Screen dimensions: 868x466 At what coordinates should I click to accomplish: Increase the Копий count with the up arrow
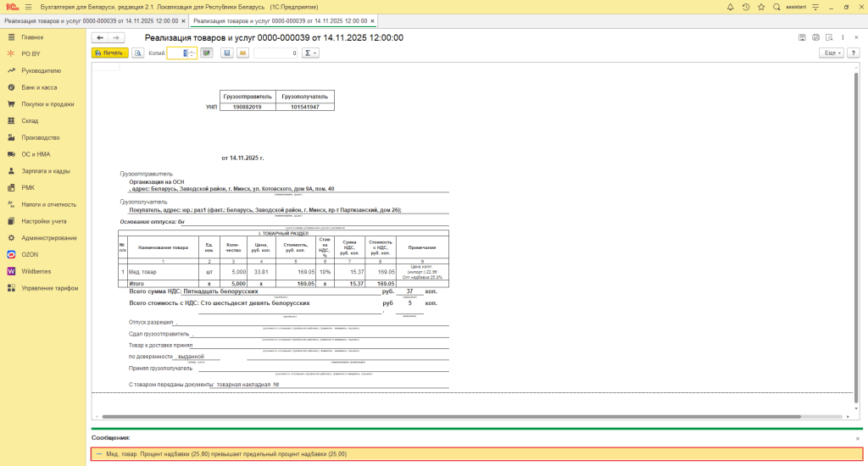tap(192, 50)
